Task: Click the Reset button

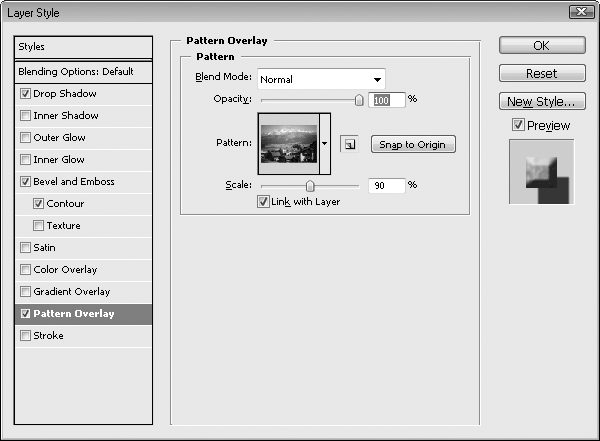Action: (542, 73)
